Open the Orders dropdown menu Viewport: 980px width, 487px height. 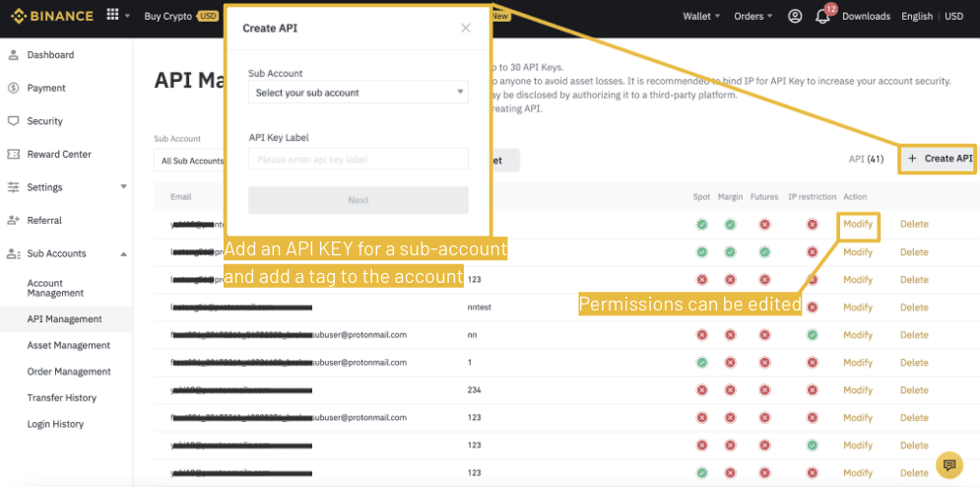pos(753,17)
